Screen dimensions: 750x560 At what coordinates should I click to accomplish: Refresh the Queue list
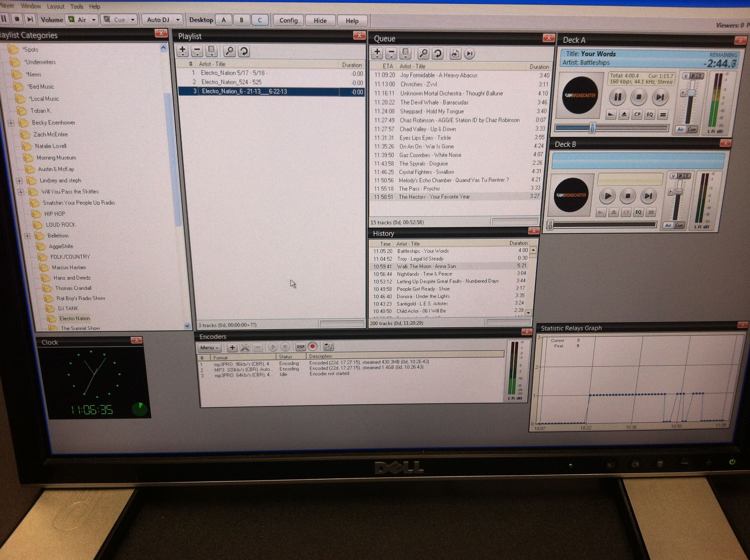pos(438,53)
